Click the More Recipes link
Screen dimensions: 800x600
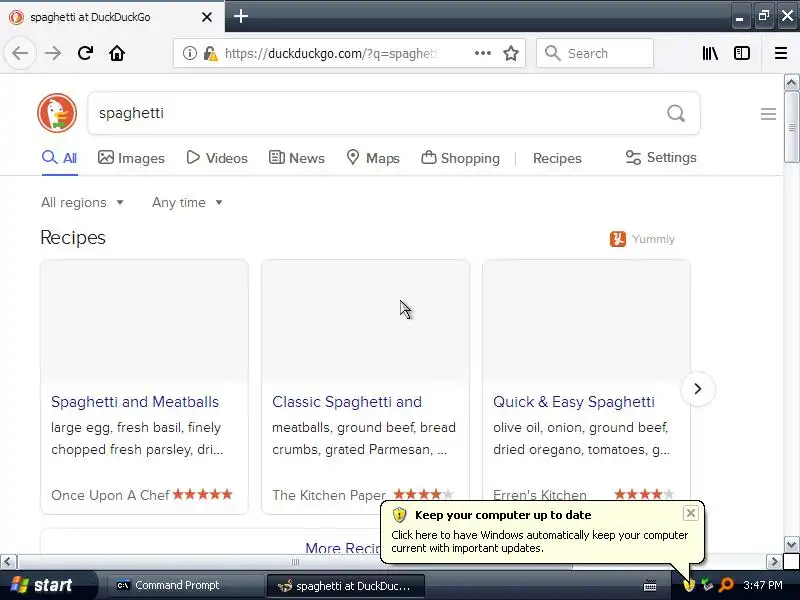tap(343, 548)
